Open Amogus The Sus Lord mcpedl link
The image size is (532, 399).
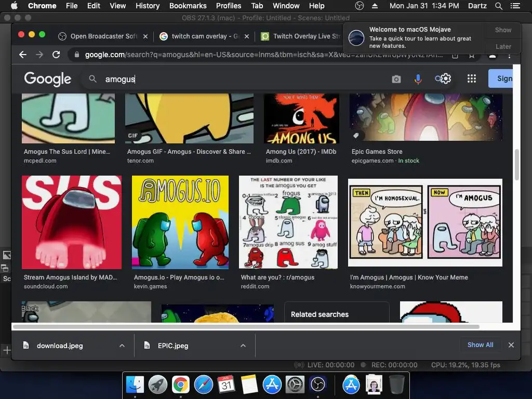coord(67,152)
